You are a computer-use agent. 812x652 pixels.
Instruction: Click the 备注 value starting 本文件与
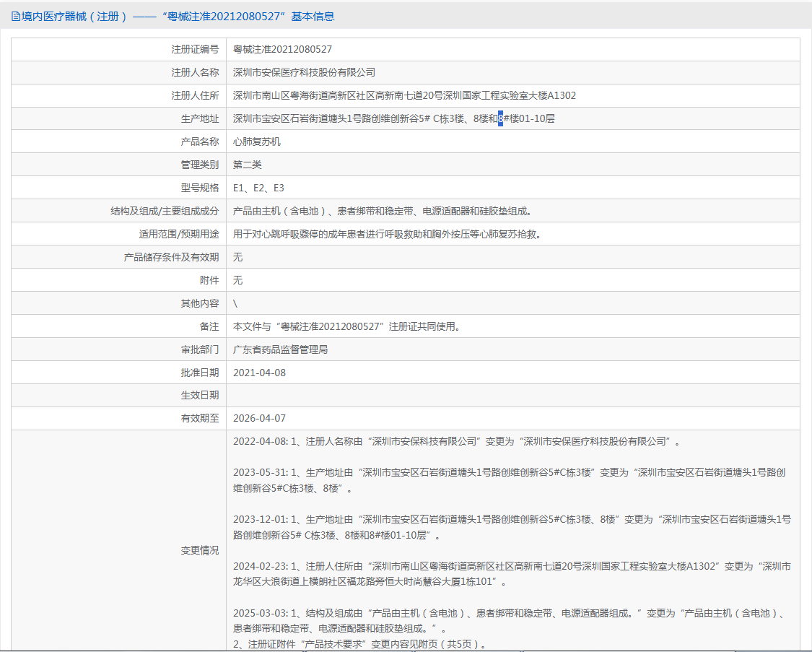pyautogui.click(x=348, y=327)
